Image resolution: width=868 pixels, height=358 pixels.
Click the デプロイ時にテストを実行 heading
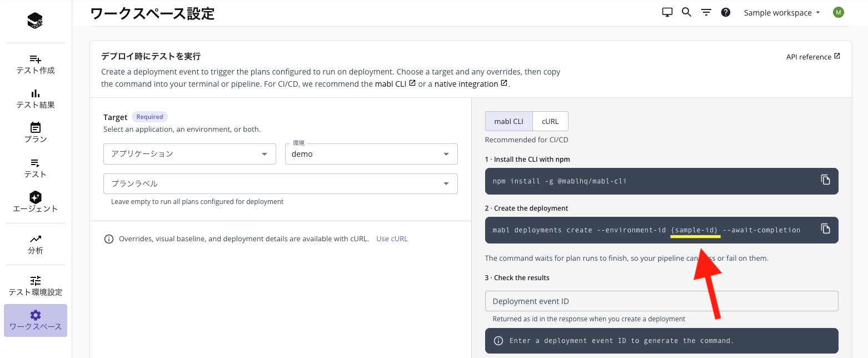click(151, 56)
